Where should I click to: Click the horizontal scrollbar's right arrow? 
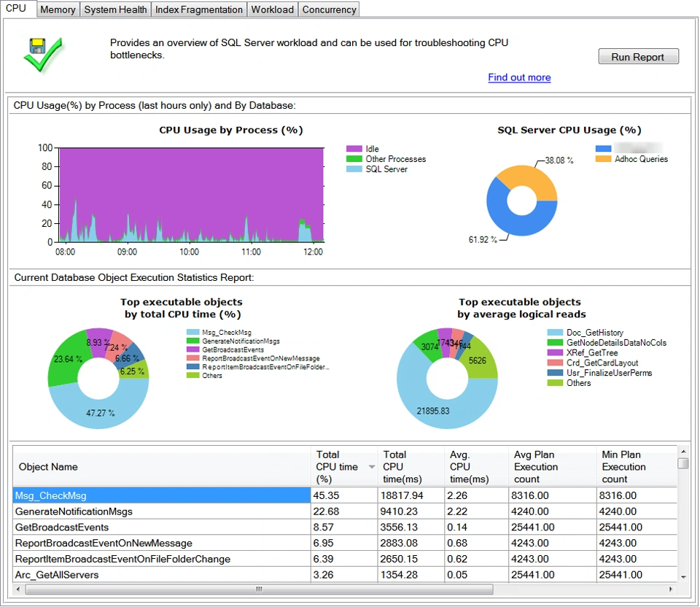pyautogui.click(x=671, y=588)
